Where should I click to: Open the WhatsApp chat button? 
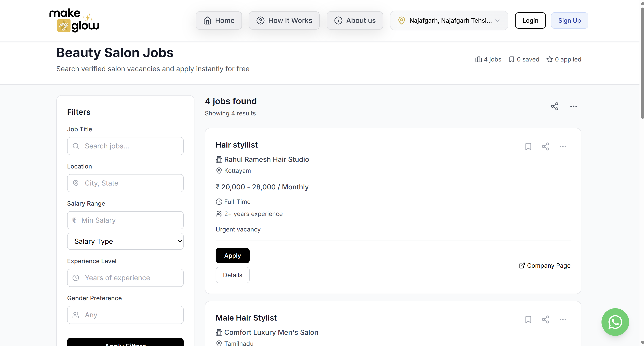pyautogui.click(x=615, y=322)
